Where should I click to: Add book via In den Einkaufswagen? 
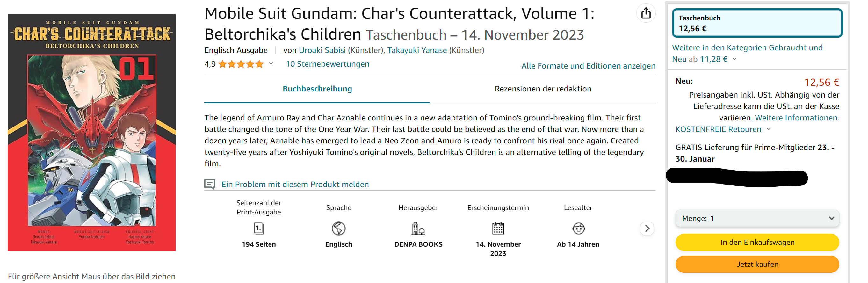[757, 242]
